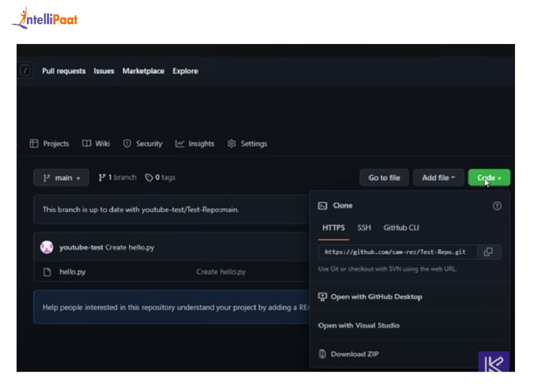Open the Insights tab

[194, 143]
